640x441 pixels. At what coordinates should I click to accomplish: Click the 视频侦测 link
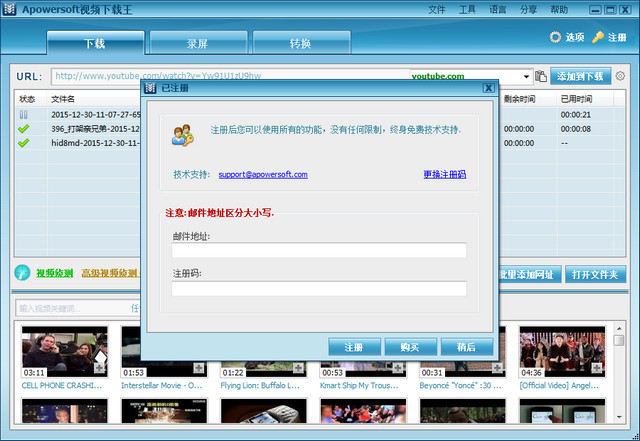(x=54, y=273)
